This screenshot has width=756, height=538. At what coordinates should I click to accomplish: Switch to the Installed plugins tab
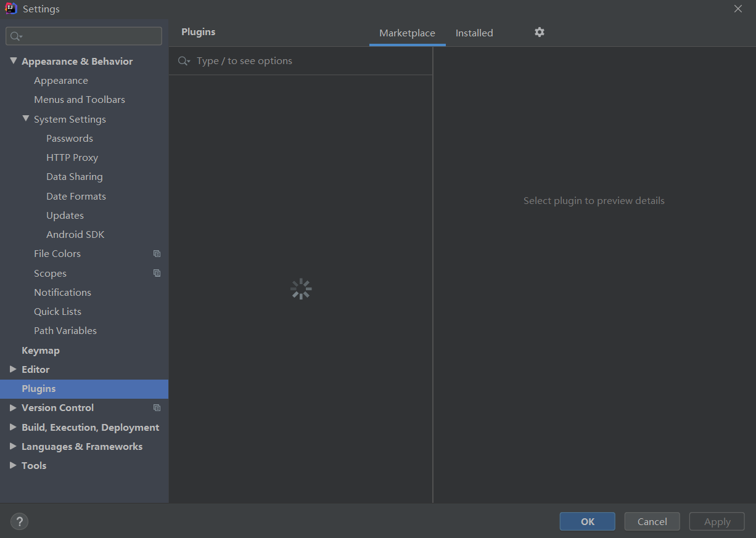[474, 33]
